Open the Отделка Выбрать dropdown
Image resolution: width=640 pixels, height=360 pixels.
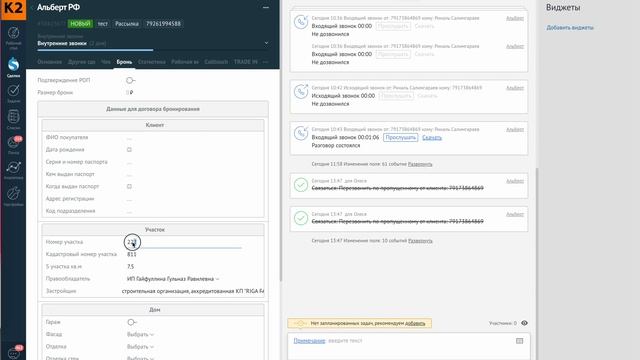[x=140, y=347]
